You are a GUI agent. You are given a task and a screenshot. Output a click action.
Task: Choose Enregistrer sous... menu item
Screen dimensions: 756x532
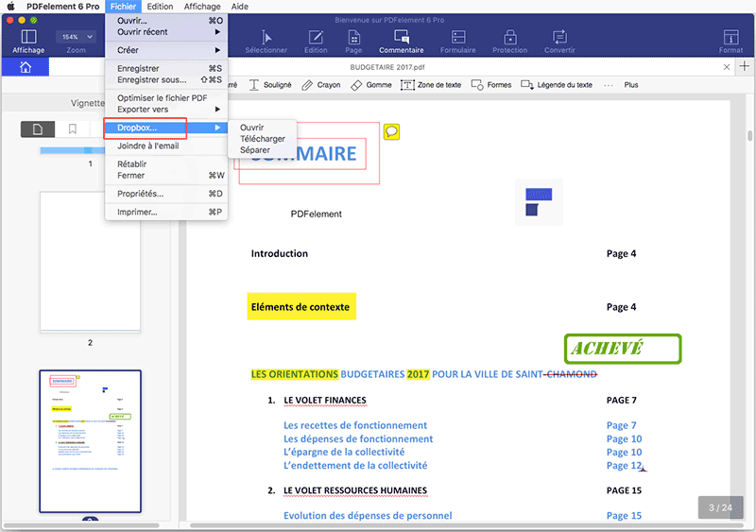pos(166,79)
